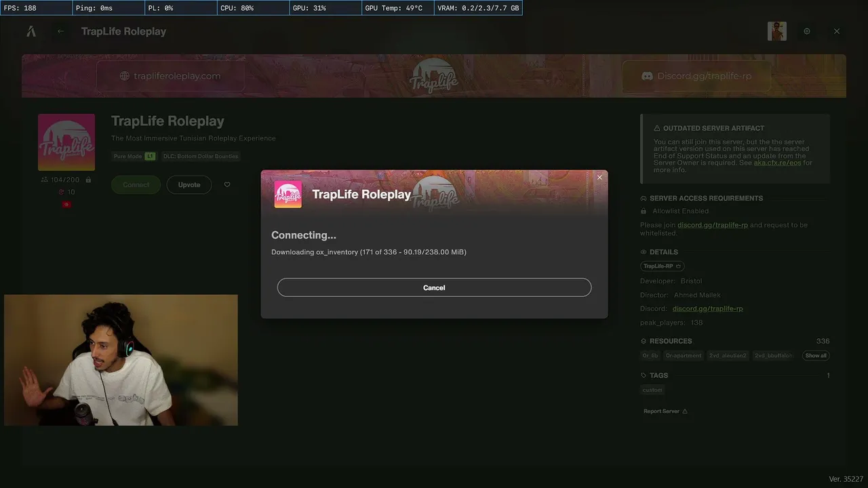
Task: Click the FPS: 188 overlay readout
Action: point(36,8)
